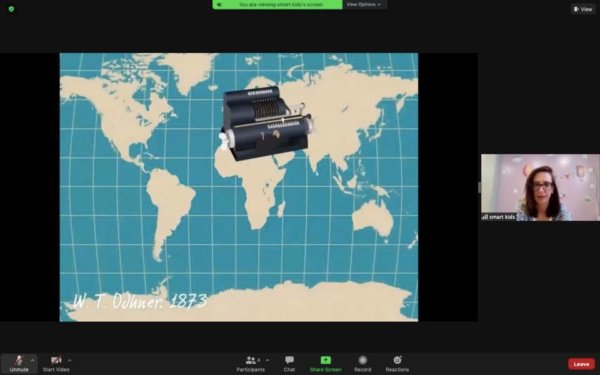600x375 pixels.
Task: Open the View Options menu
Action: click(364, 5)
